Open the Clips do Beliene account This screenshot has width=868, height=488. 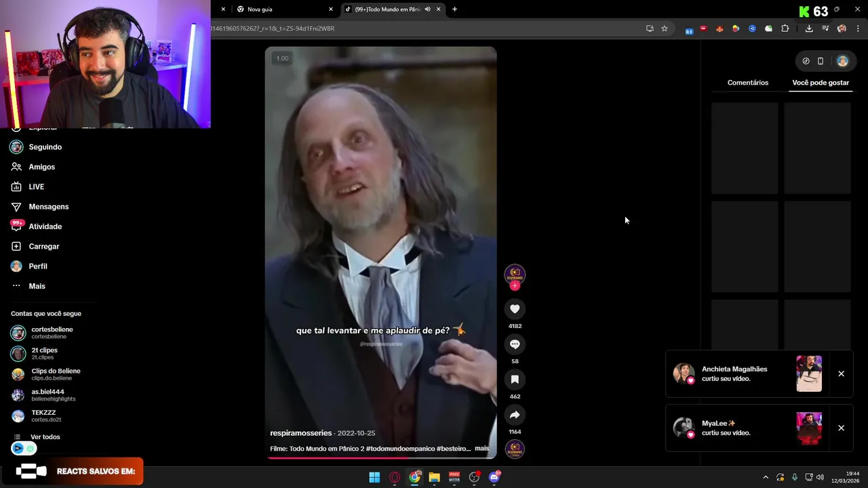[45, 374]
